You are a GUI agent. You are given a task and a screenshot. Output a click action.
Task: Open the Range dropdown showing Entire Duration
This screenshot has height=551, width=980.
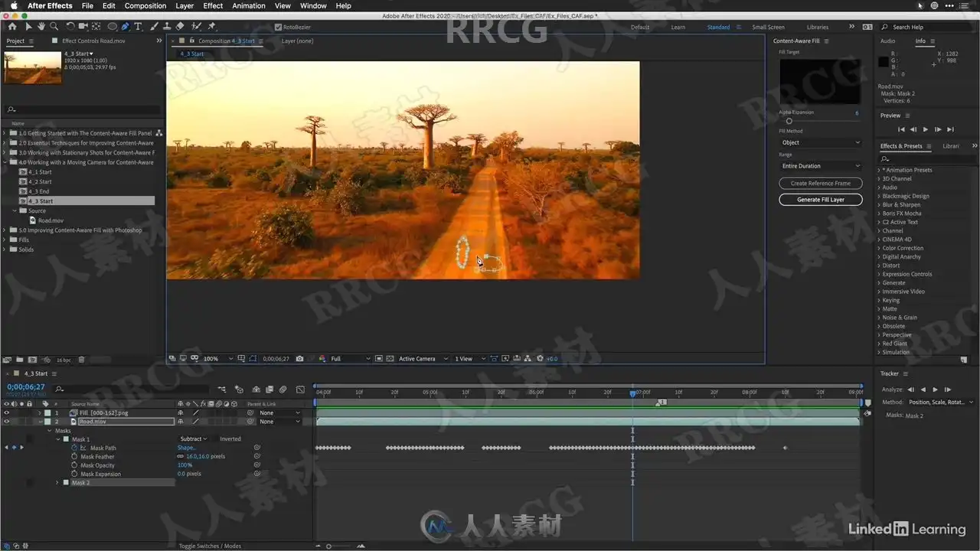click(x=820, y=166)
